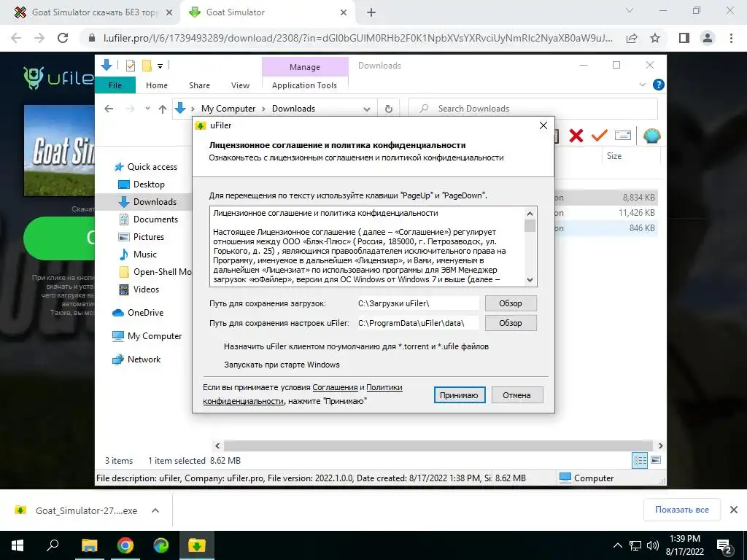Viewport: 747px width, 560px height.
Task: Open options arrow for Goat_Simulator download
Action: point(155,510)
